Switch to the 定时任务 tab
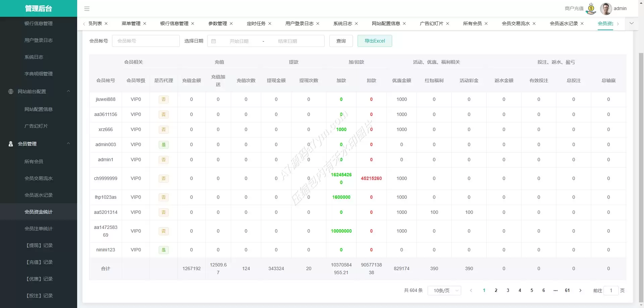644x308 pixels. pyautogui.click(x=256, y=23)
